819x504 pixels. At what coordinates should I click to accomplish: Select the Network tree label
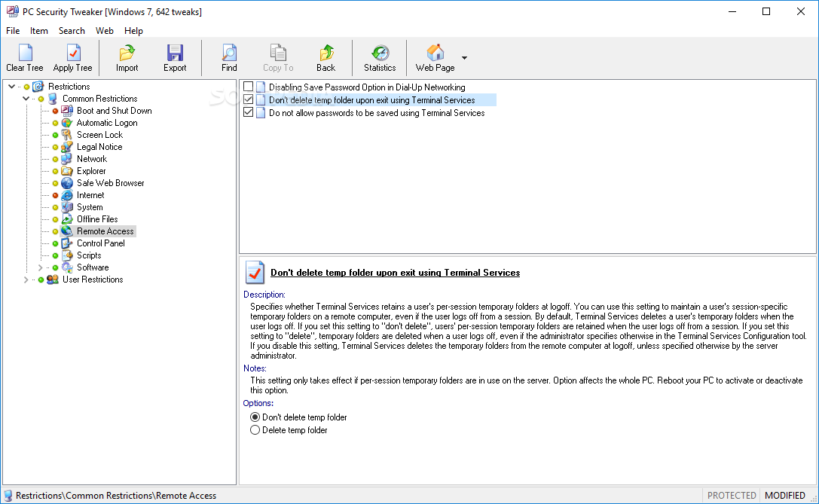[92, 159]
